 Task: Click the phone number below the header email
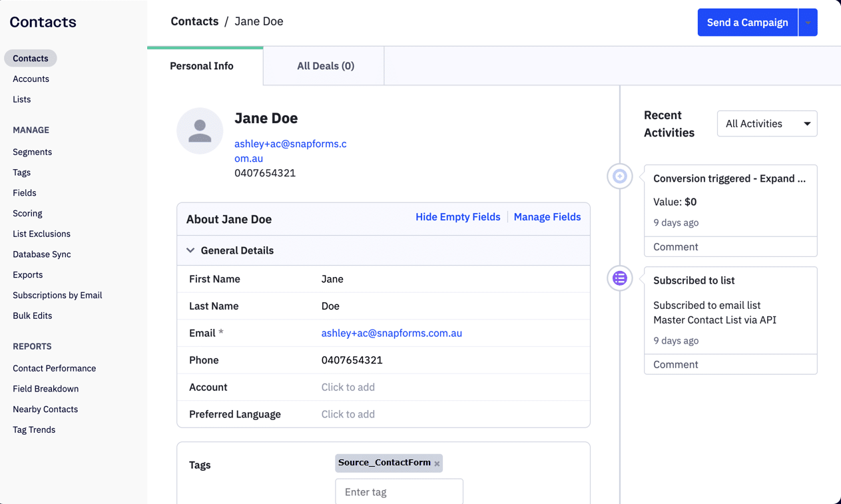pyautogui.click(x=265, y=173)
